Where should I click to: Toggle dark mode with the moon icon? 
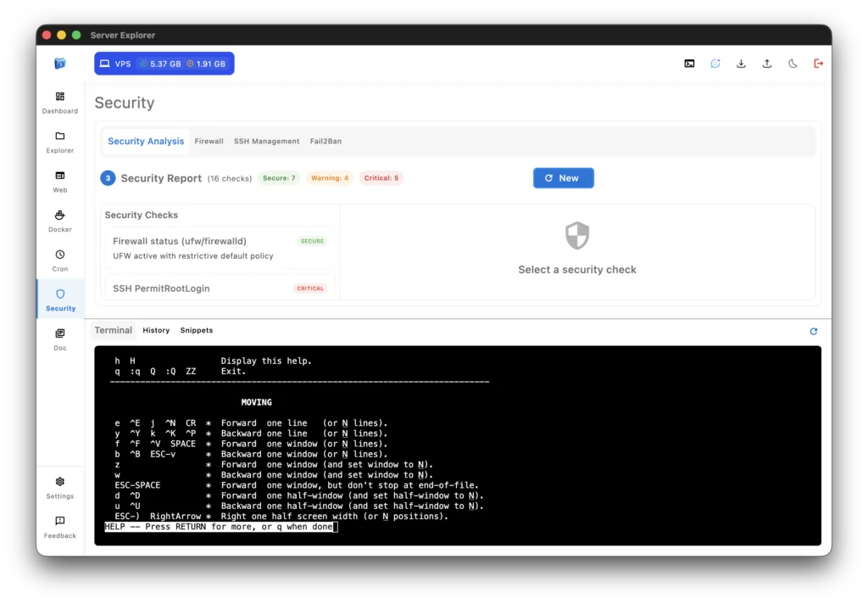[792, 63]
